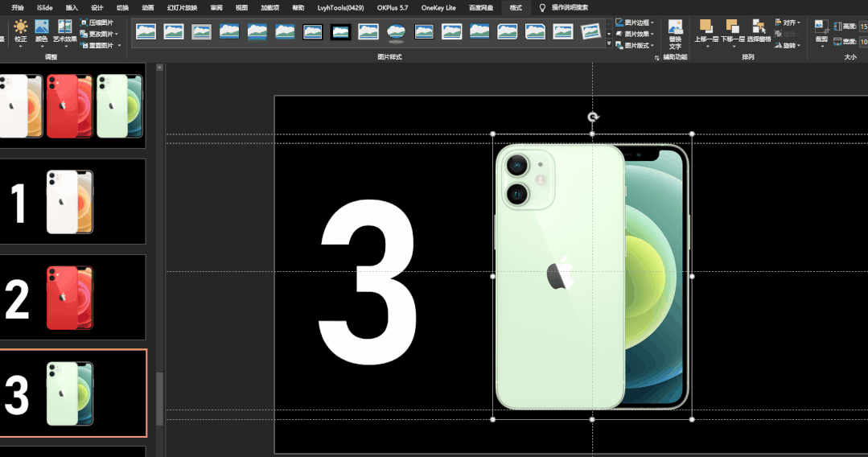
Task: Open the 校正 corrections menu
Action: (x=20, y=33)
